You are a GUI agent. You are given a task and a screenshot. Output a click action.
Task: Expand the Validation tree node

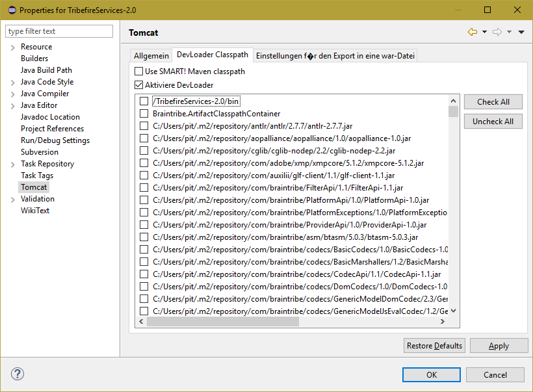coord(12,200)
